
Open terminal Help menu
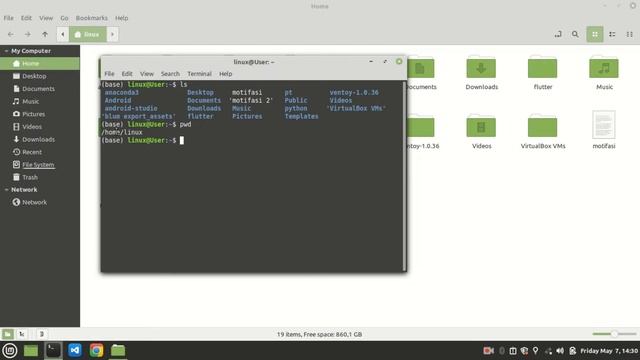[x=225, y=74]
